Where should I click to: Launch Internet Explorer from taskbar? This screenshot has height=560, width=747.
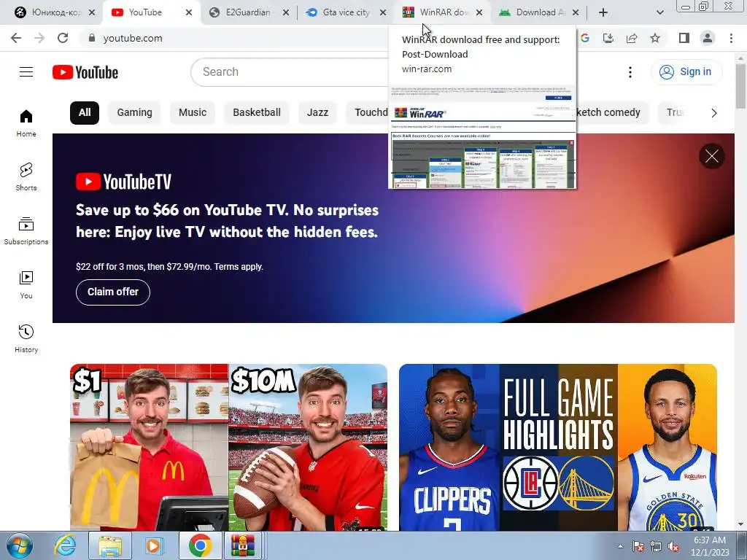pyautogui.click(x=65, y=545)
